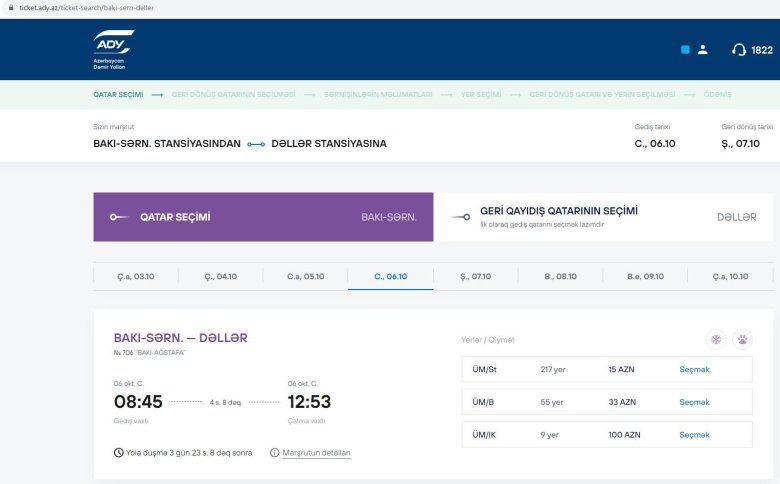
Task: Select date Ç.a, 03.10
Action: pyautogui.click(x=137, y=276)
